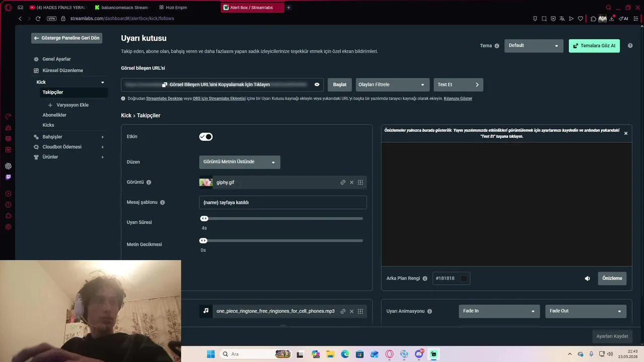Viewport: 644px width, 362px height.
Task: Adjust the Metin Gecikmesi slider handle
Action: [203, 241]
